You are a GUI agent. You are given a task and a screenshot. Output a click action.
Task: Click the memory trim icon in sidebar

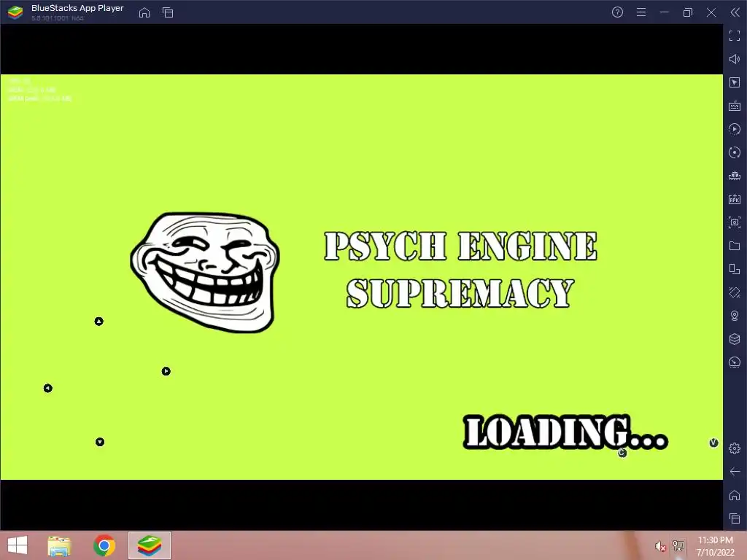734,176
